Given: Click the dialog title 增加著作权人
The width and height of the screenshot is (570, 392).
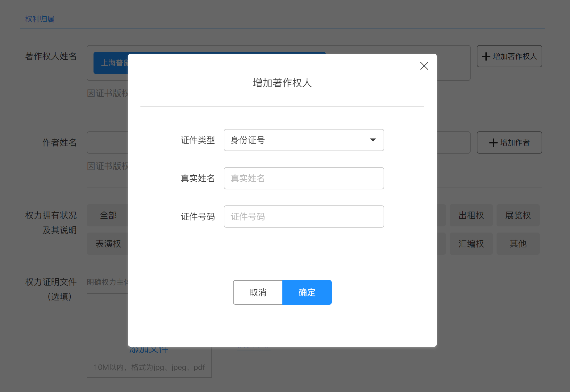Looking at the screenshot, I should click(282, 83).
